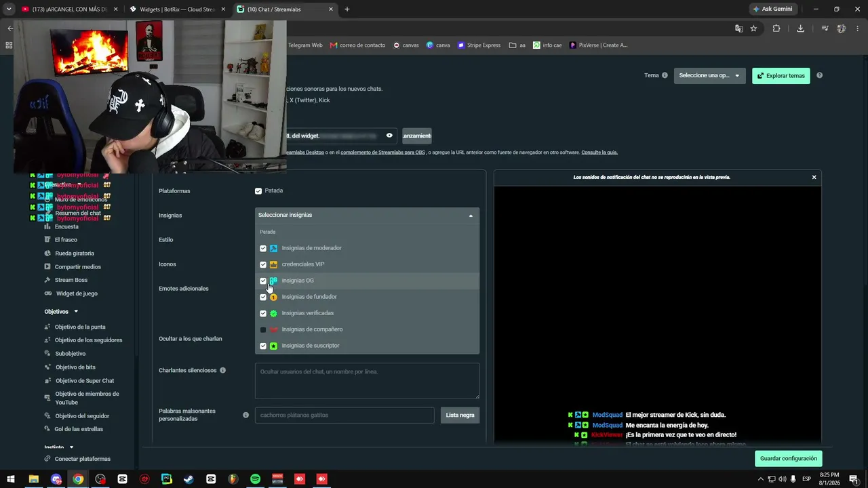This screenshot has height=488, width=868.
Task: Open Steam from the taskbar
Action: (189, 479)
